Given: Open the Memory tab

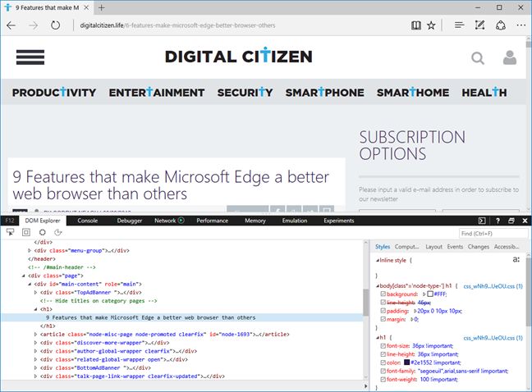Looking at the screenshot, I should [255, 221].
